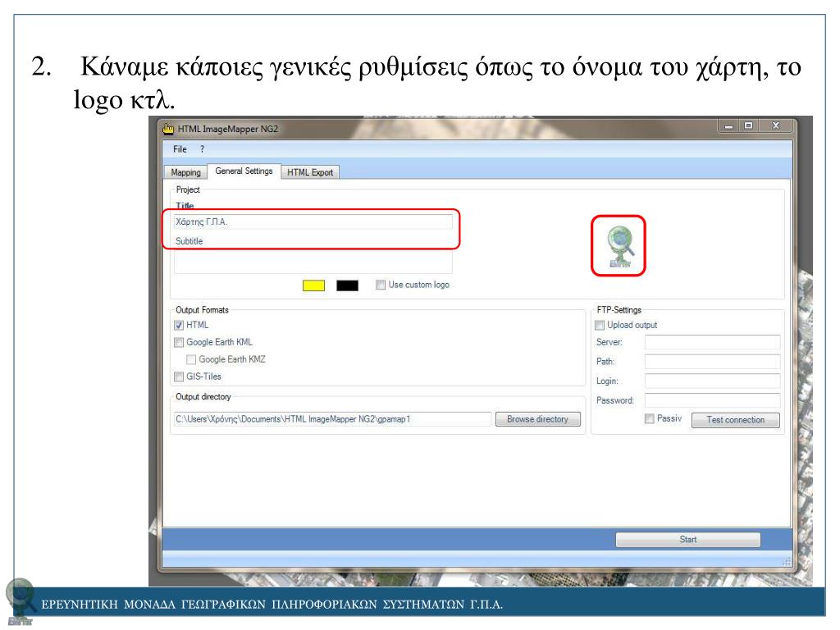This screenshot has height=630, width=840.
Task: Toggle Google Earth KMZ checkbox
Action: coord(190,359)
